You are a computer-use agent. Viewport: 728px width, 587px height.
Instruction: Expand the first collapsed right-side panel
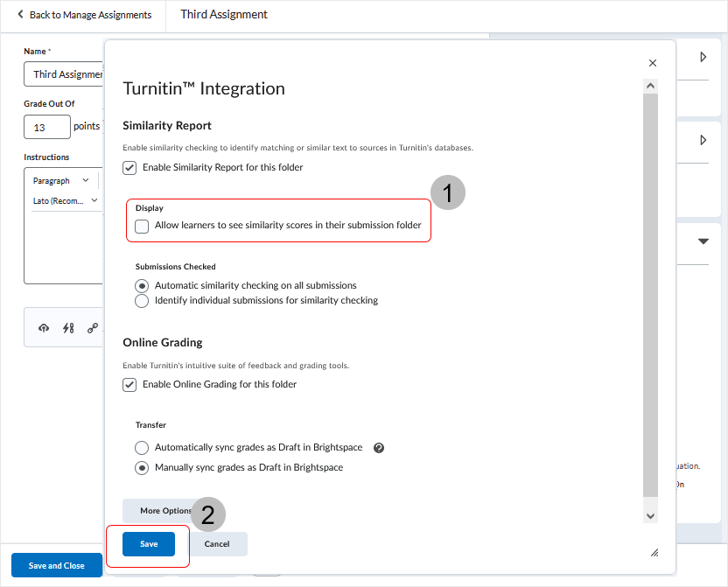click(703, 57)
